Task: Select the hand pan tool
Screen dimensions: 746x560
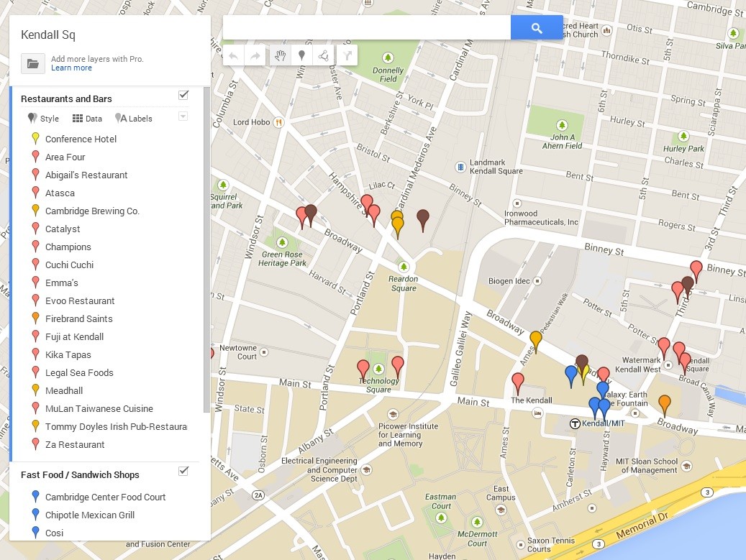Action: click(281, 55)
